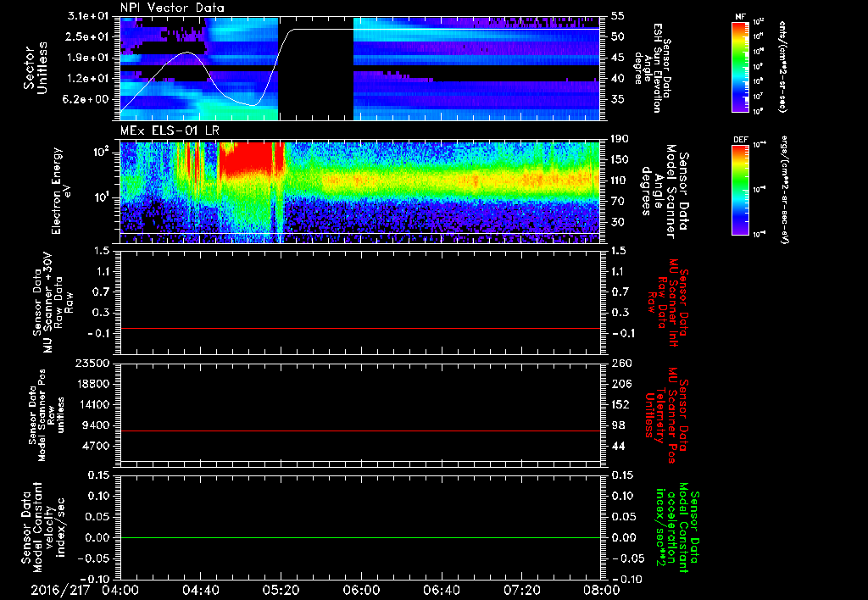This screenshot has height=600, width=868.
Task: Click the white sun elevation curve peak
Action: (x=187, y=52)
